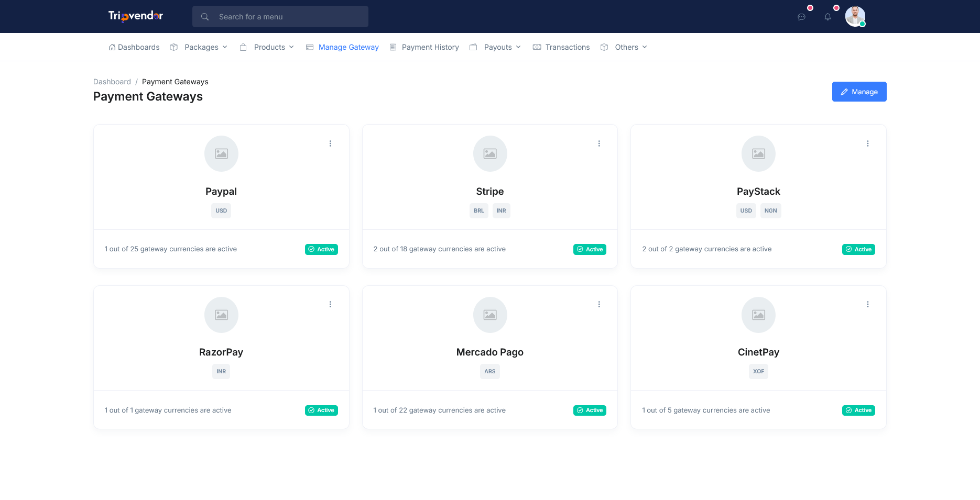The width and height of the screenshot is (980, 500).
Task: Click the RazorPay gateway name
Action: point(221,352)
